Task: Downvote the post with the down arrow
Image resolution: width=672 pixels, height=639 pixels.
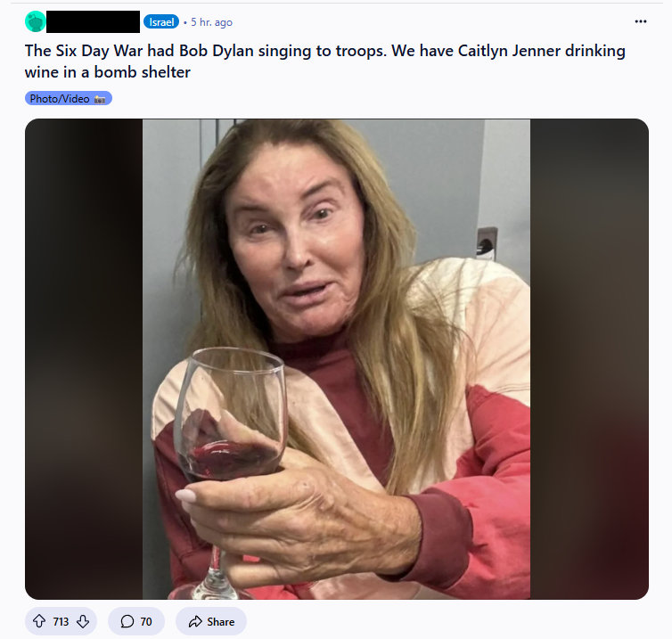Action: tap(83, 621)
